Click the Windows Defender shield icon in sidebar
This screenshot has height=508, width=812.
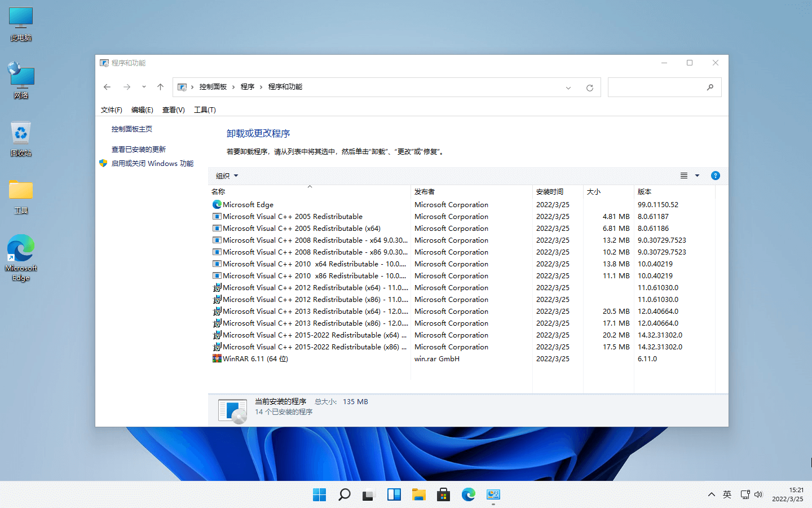point(103,163)
